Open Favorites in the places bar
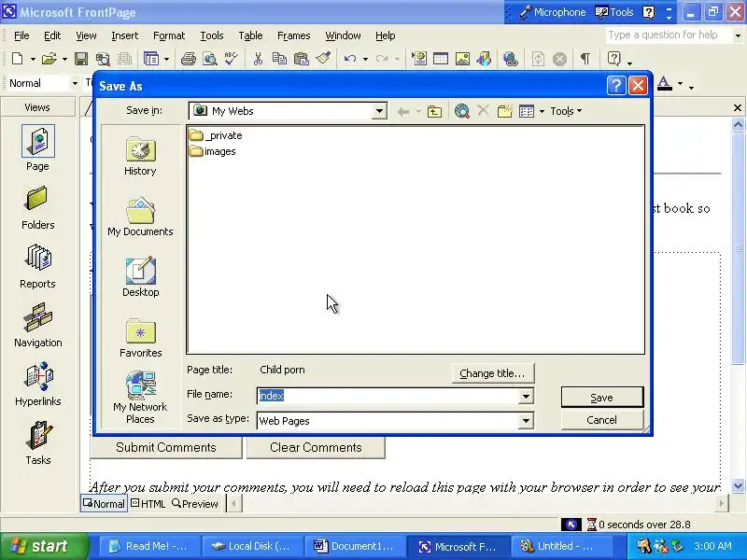Viewport: 747px width, 560px height. pyautogui.click(x=140, y=338)
